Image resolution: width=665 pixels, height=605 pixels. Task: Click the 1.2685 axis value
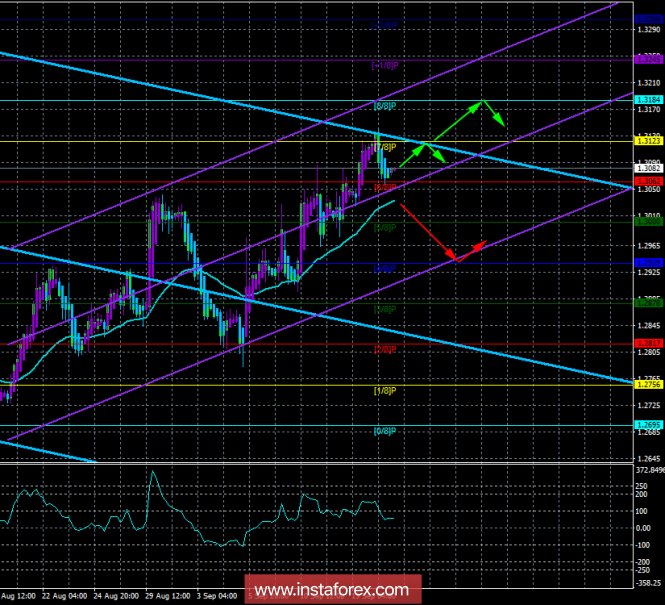(649, 432)
